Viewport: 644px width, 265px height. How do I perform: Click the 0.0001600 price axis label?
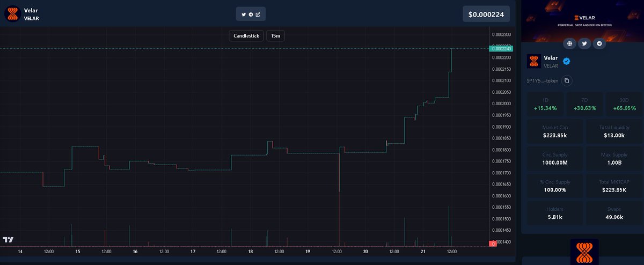tap(501, 196)
